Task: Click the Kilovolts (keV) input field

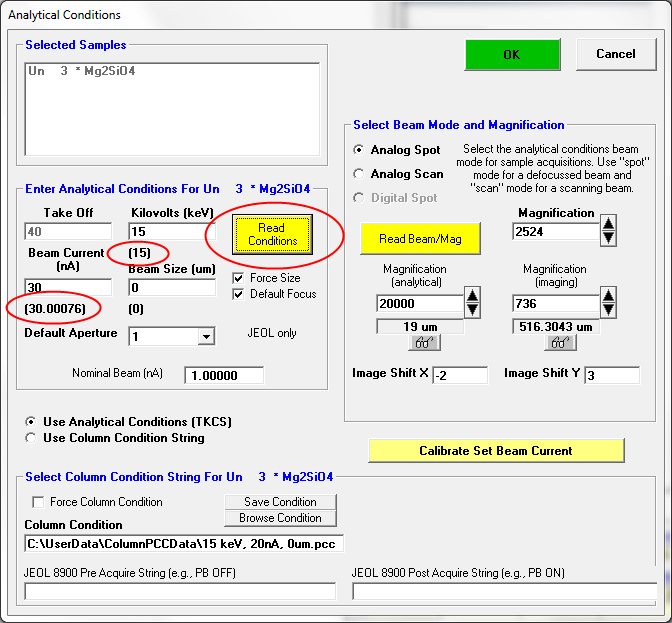Action: [171, 232]
